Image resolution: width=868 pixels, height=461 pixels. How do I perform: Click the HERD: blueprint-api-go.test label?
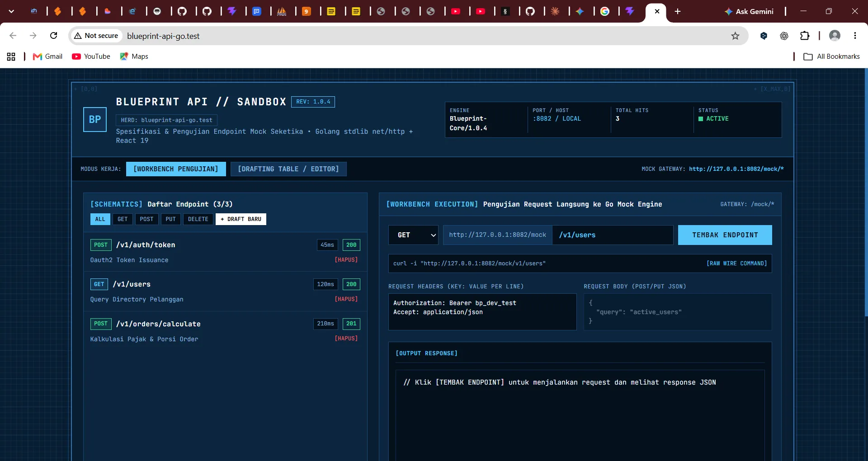point(166,120)
